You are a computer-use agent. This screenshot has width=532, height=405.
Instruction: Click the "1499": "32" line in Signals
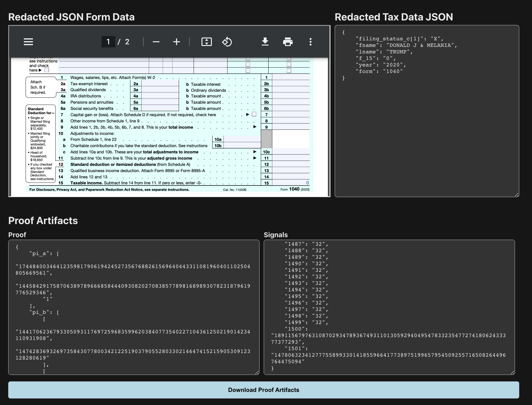click(307, 322)
